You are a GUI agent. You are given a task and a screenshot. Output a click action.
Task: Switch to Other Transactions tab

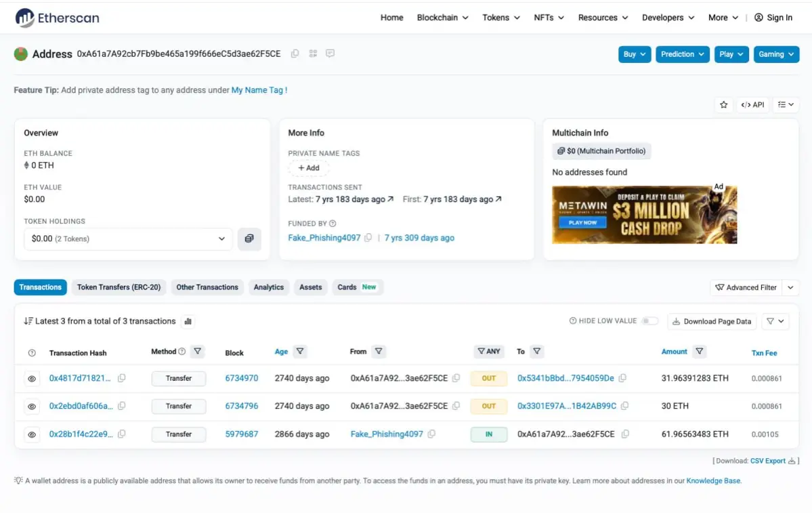[207, 287]
